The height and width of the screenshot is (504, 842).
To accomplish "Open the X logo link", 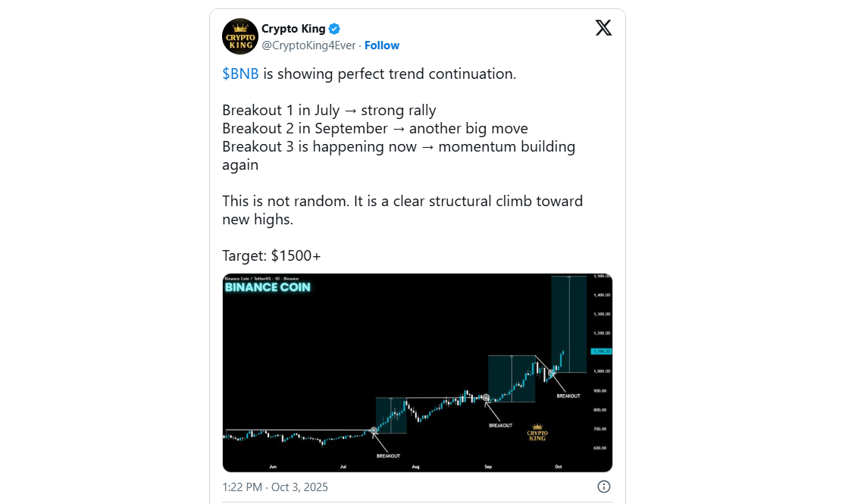I will (x=603, y=28).
